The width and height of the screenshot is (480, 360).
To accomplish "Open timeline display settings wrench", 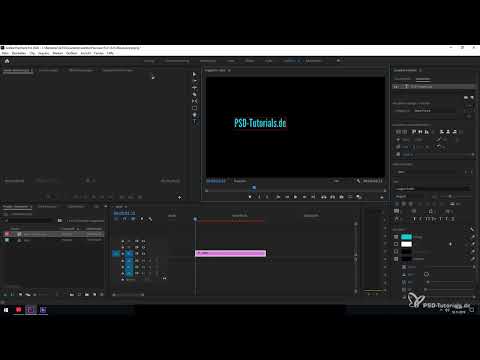I will point(150,219).
